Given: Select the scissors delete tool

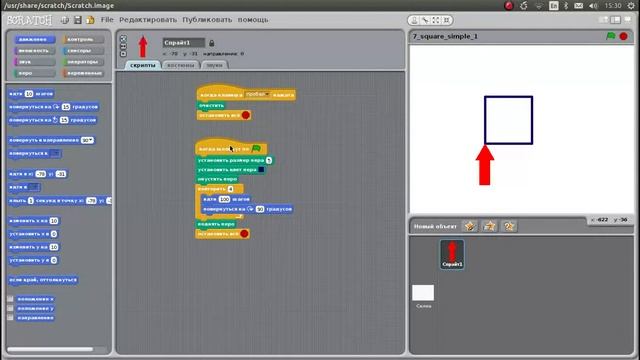Looking at the screenshot, I should (x=425, y=20).
